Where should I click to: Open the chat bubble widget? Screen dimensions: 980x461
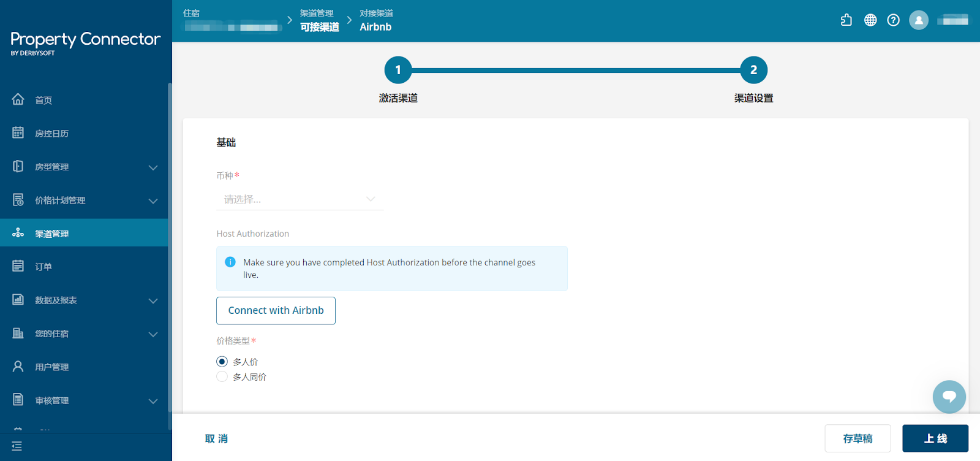pyautogui.click(x=949, y=397)
